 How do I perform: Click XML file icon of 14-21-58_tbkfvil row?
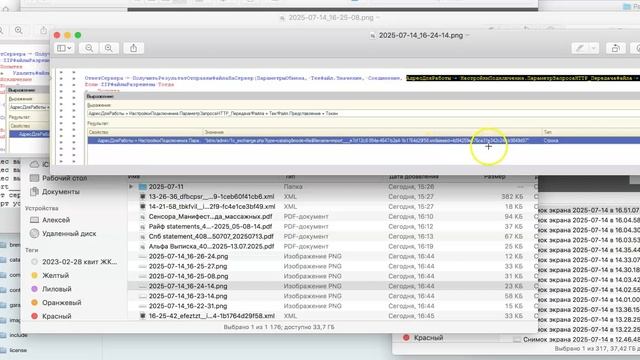[x=142, y=207]
